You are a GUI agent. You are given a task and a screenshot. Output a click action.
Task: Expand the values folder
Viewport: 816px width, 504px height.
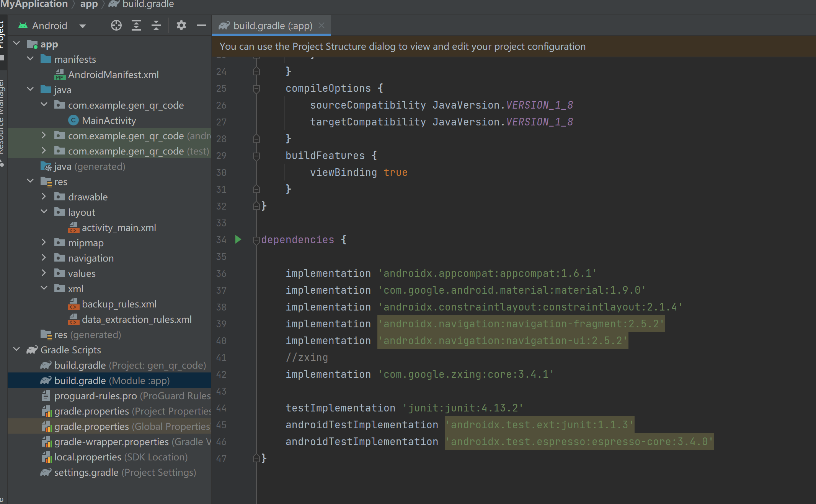(x=44, y=273)
